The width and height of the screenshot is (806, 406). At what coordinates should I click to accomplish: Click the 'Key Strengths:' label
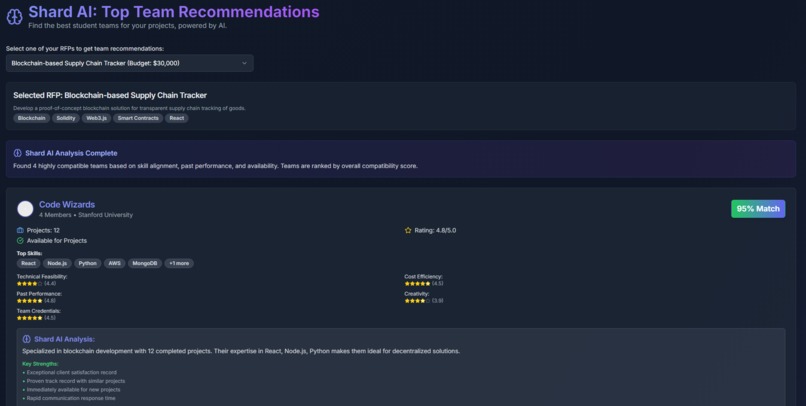point(40,364)
